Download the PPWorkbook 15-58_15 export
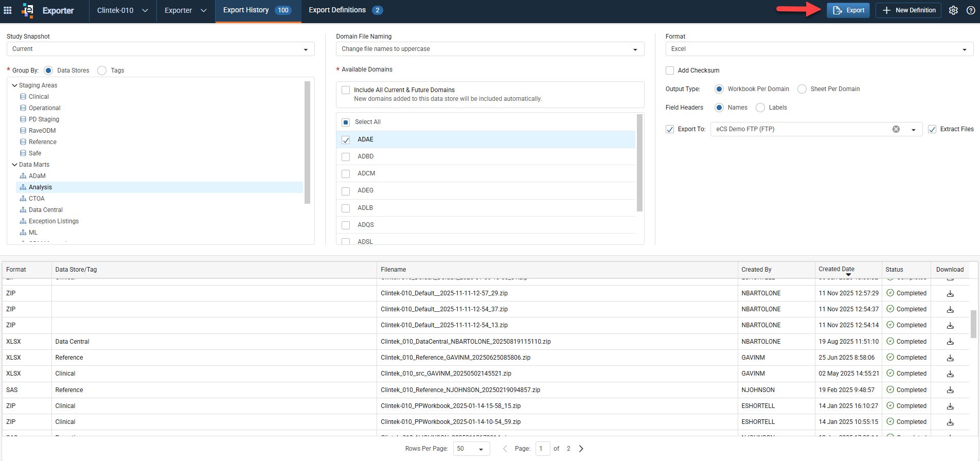Screen dimensions: 980x461 coord(950,406)
